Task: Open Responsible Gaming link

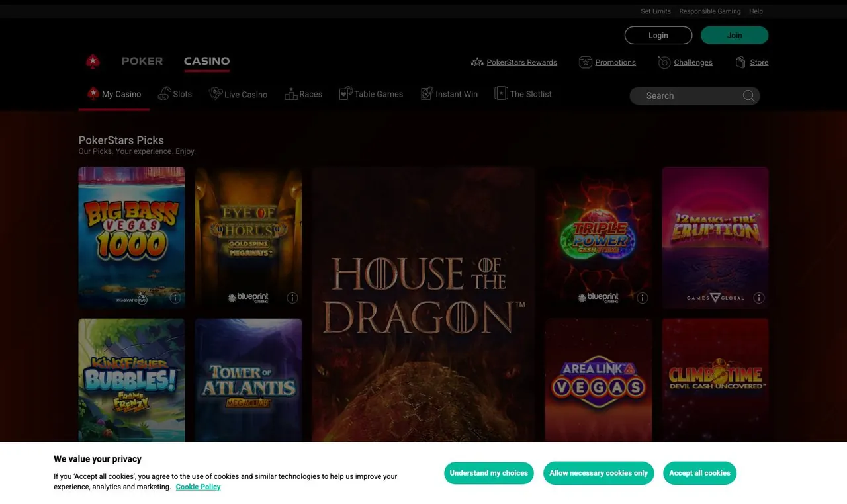Action: point(710,11)
